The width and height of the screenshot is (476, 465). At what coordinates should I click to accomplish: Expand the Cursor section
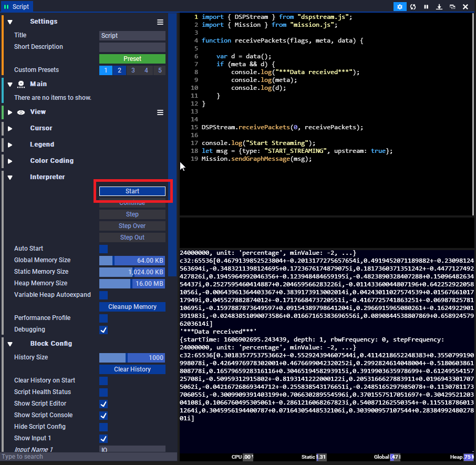click(10, 129)
